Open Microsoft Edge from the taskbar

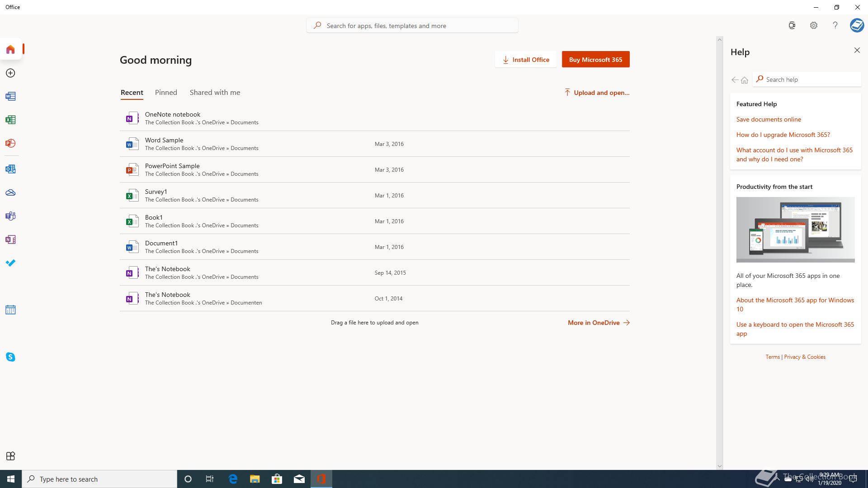tap(233, 479)
